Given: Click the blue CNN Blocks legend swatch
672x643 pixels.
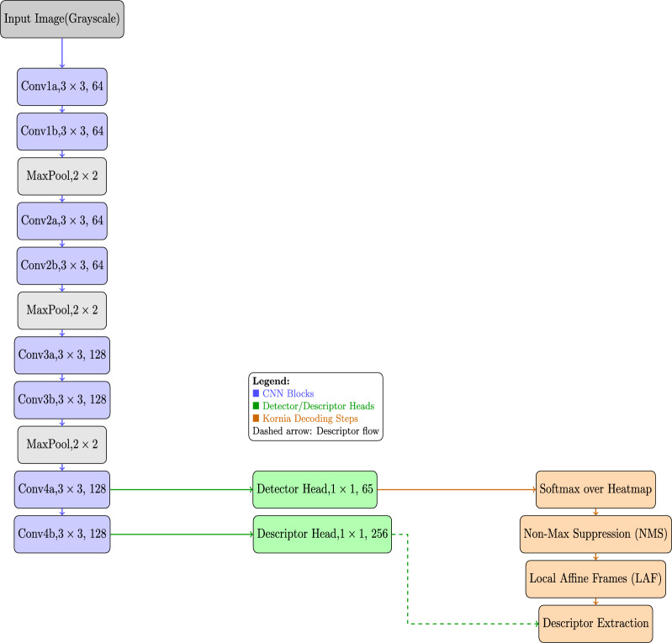Looking at the screenshot, I should coord(256,393).
